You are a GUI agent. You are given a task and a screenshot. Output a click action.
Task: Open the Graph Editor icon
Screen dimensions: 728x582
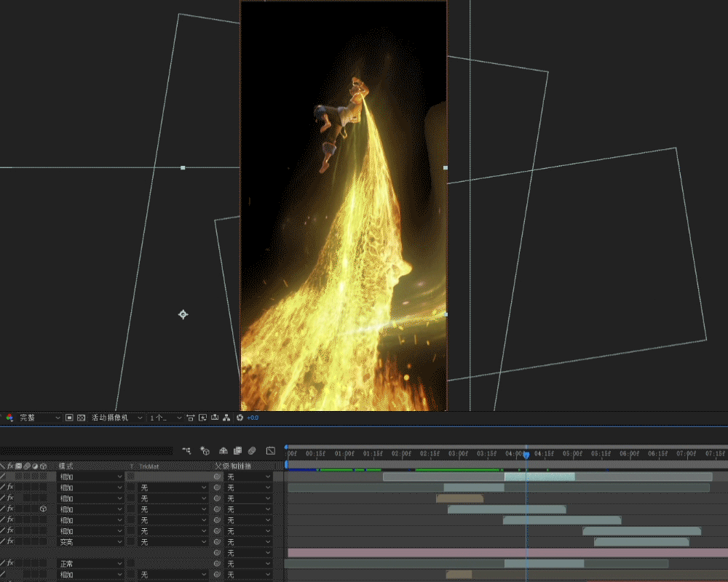click(x=271, y=450)
